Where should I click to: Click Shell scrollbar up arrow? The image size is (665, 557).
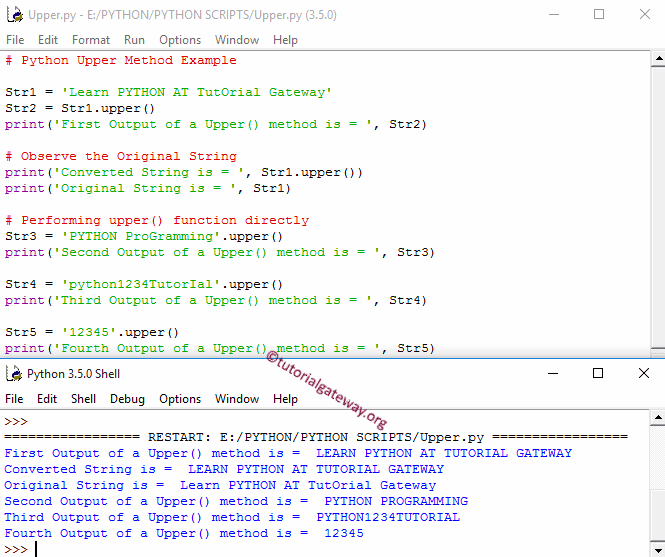[658, 417]
